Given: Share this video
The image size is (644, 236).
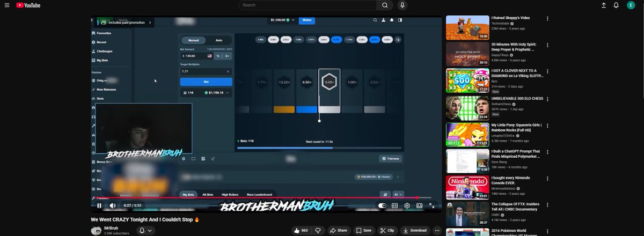Looking at the screenshot, I should pyautogui.click(x=339, y=230).
